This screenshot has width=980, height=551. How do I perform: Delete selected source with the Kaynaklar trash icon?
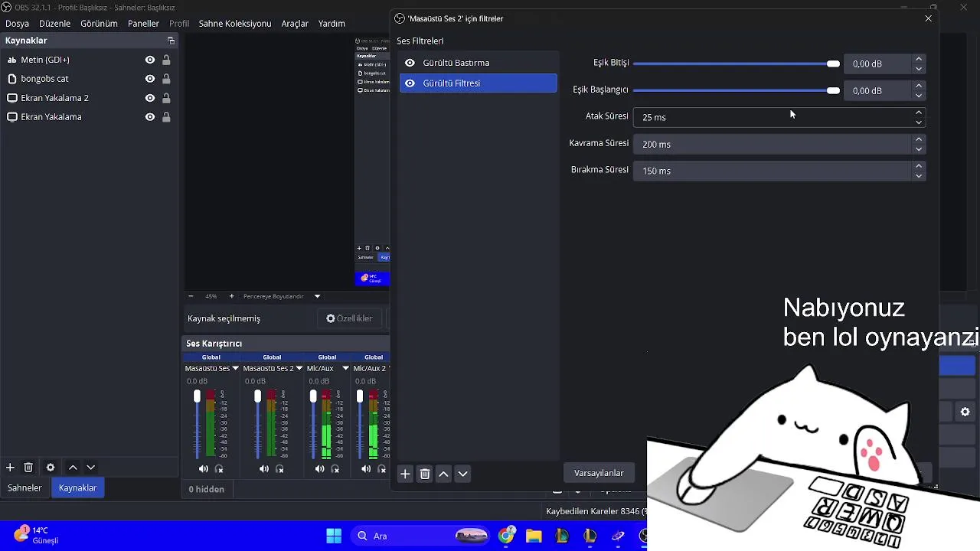(x=28, y=468)
